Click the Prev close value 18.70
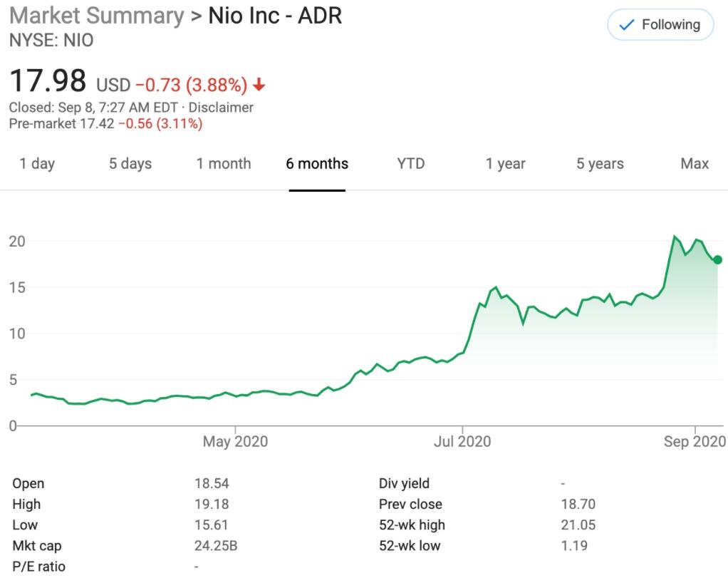 point(577,504)
